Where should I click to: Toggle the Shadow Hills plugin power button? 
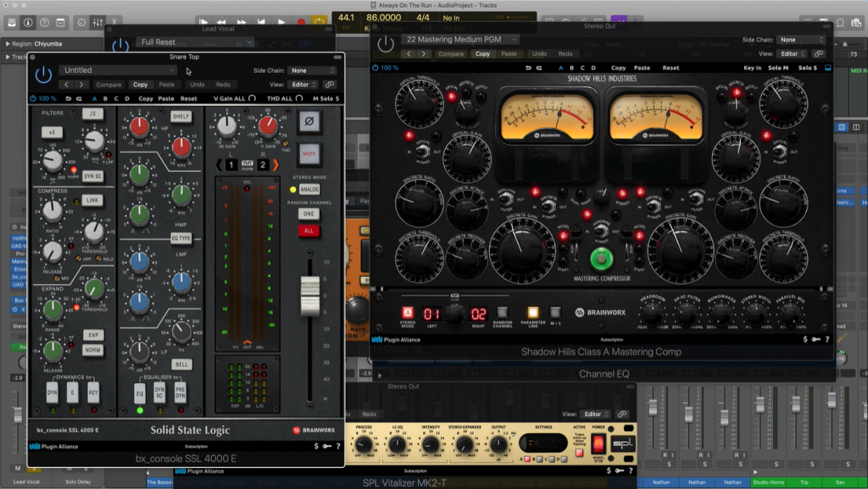(386, 44)
